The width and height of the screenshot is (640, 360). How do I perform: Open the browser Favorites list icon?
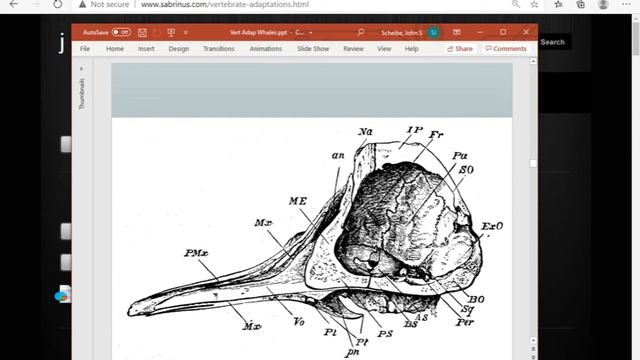coord(558,4)
